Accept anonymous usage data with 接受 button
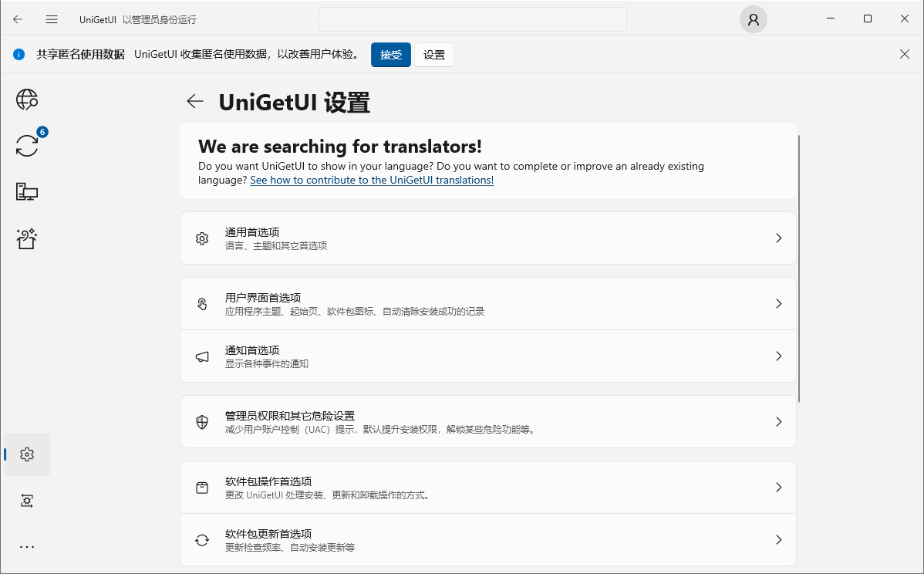The height and width of the screenshot is (574, 924). click(x=390, y=54)
